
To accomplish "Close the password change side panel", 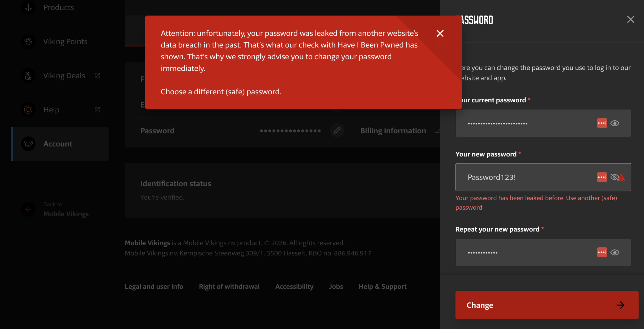I will point(630,19).
